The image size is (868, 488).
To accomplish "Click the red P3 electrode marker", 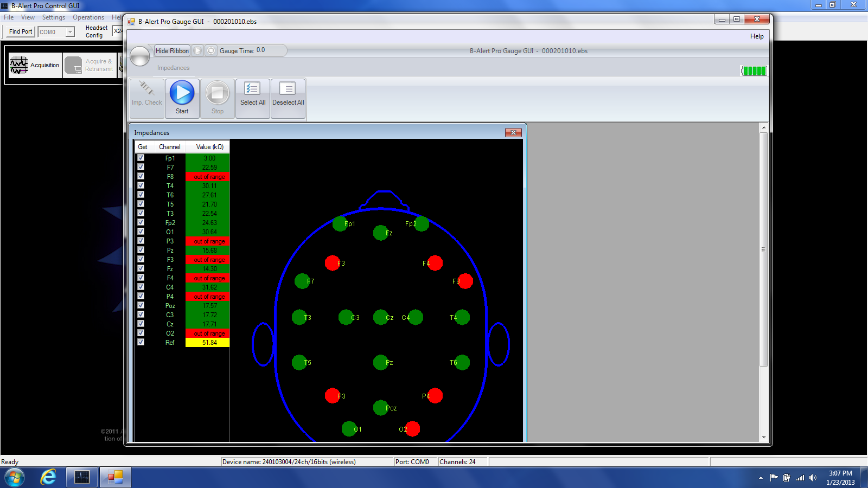I will 333,396.
